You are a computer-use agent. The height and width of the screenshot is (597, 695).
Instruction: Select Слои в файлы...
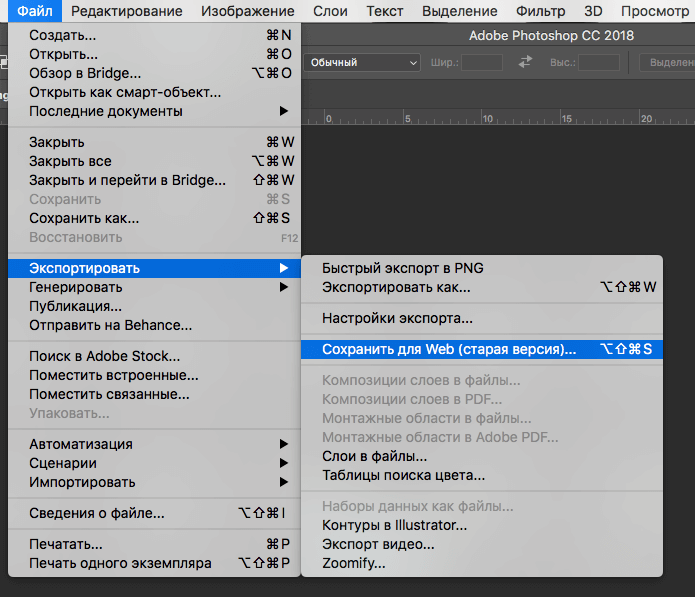click(482, 456)
